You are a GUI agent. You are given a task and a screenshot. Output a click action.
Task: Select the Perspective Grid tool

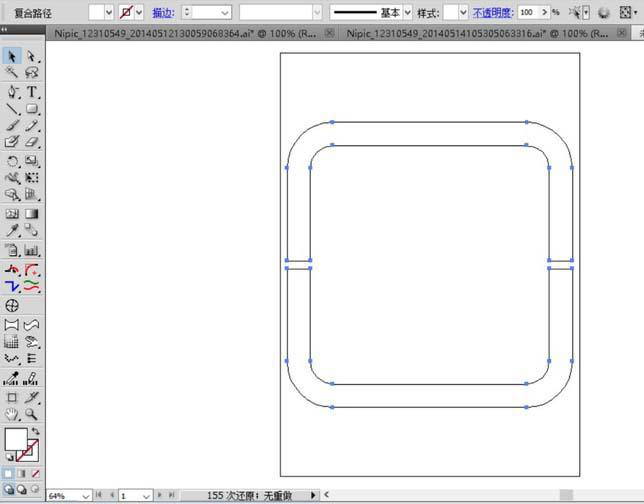pos(32,194)
